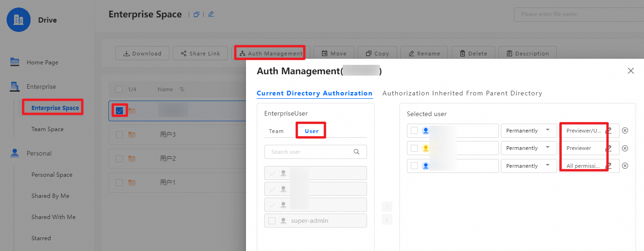Screen dimensions: 644x251
Task: Click the Rename toolbar button
Action: [x=424, y=54]
